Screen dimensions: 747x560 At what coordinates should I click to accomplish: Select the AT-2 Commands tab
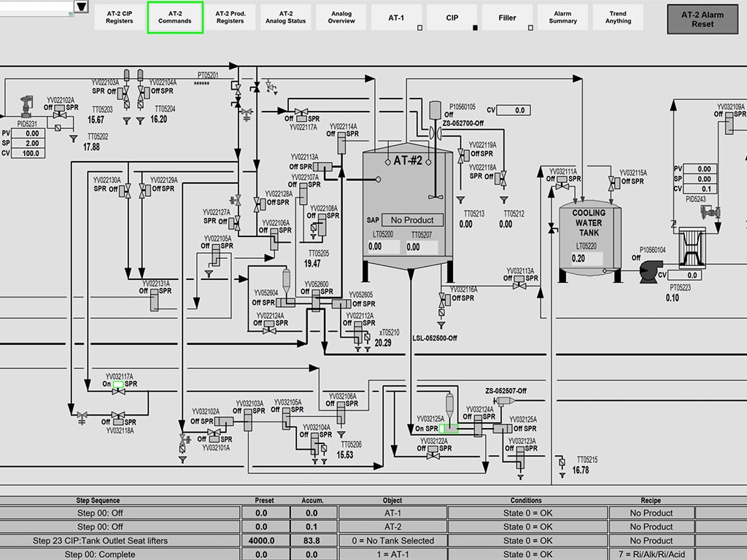[175, 17]
